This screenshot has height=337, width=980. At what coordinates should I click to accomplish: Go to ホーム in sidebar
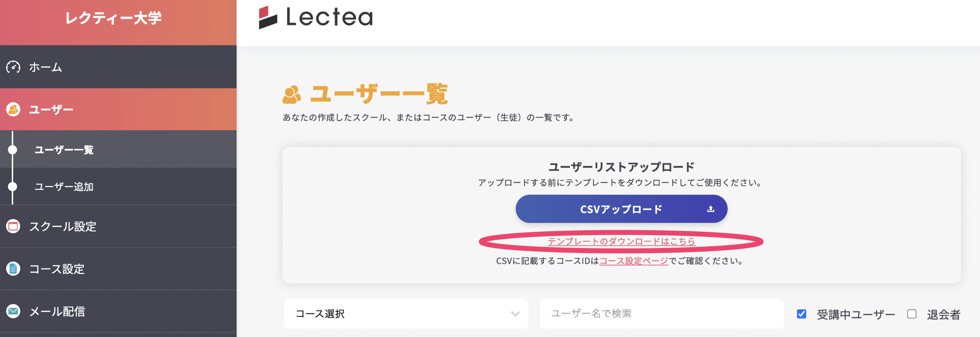coord(45,67)
